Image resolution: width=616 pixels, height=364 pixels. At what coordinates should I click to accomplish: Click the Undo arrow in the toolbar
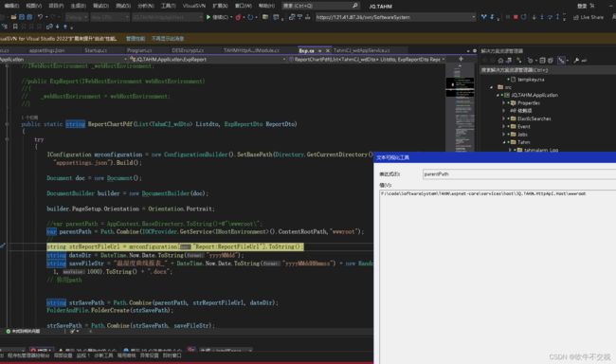(x=40, y=17)
